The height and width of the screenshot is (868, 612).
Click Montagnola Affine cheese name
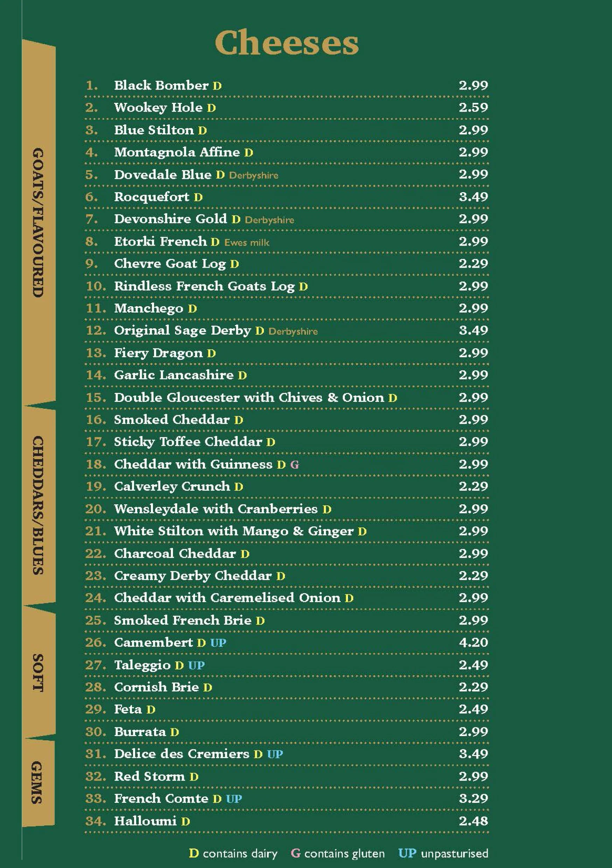point(177,152)
